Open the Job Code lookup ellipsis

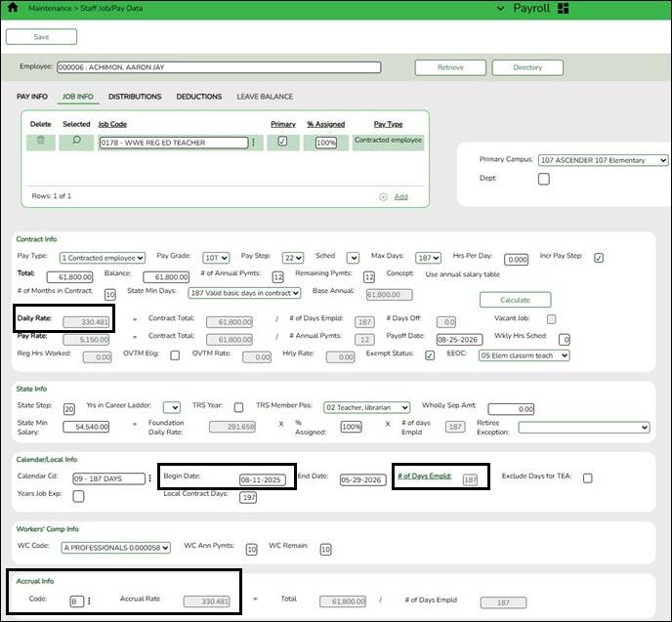[254, 143]
